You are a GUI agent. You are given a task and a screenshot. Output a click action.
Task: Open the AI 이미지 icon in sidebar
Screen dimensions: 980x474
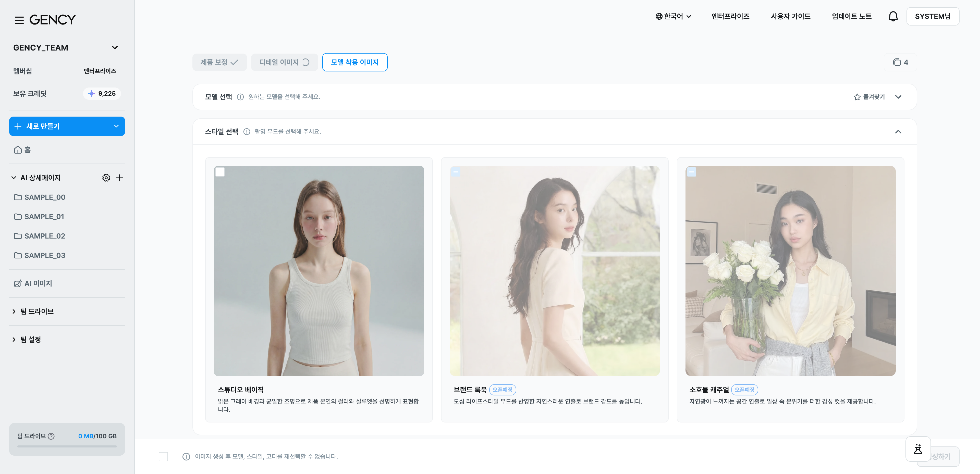click(18, 283)
